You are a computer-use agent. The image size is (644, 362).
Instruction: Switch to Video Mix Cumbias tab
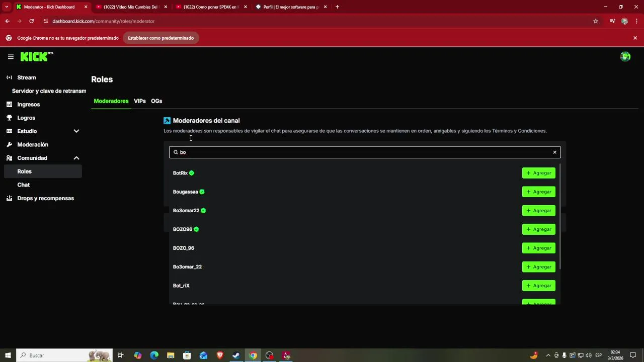point(130,7)
